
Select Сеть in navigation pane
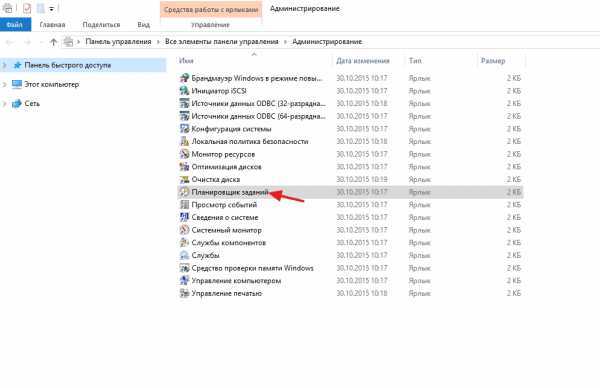click(x=32, y=103)
